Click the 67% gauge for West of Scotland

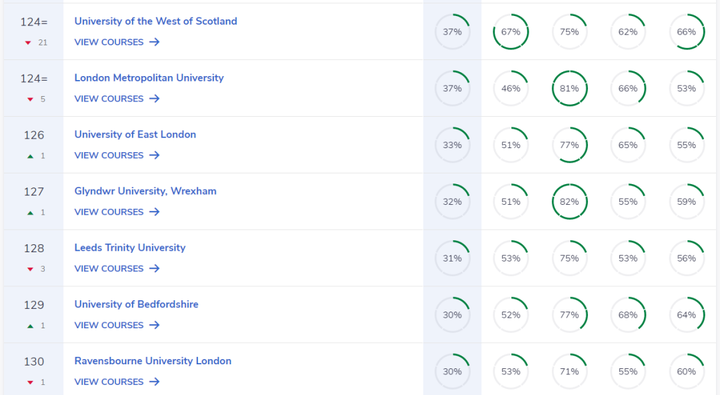tap(511, 32)
